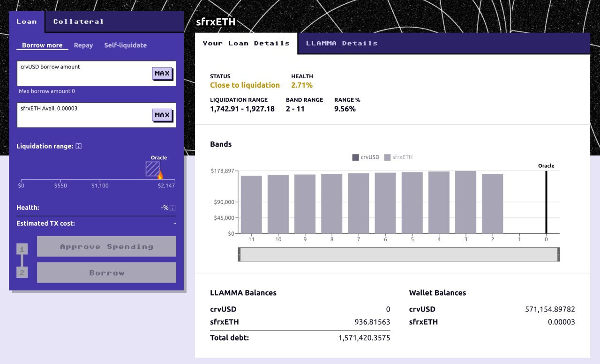600x364 pixels.
Task: Click the left handle of bands range slider
Action: (240, 254)
